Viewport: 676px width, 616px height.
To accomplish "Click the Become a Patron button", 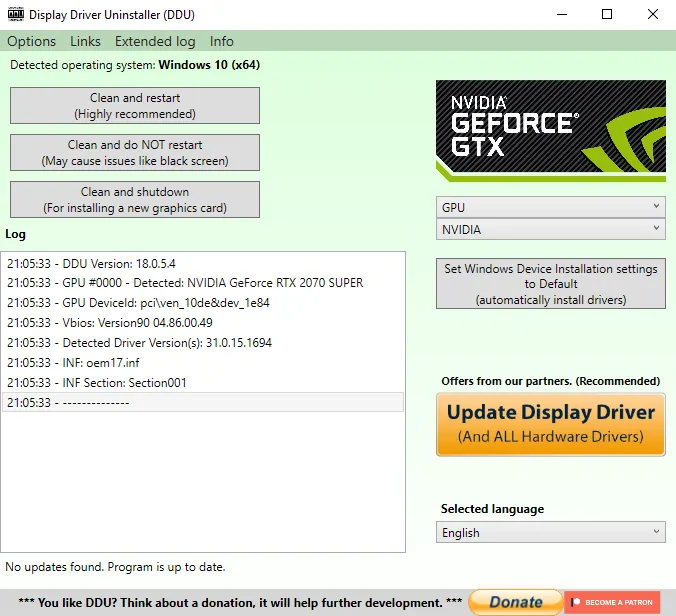I will [611, 602].
